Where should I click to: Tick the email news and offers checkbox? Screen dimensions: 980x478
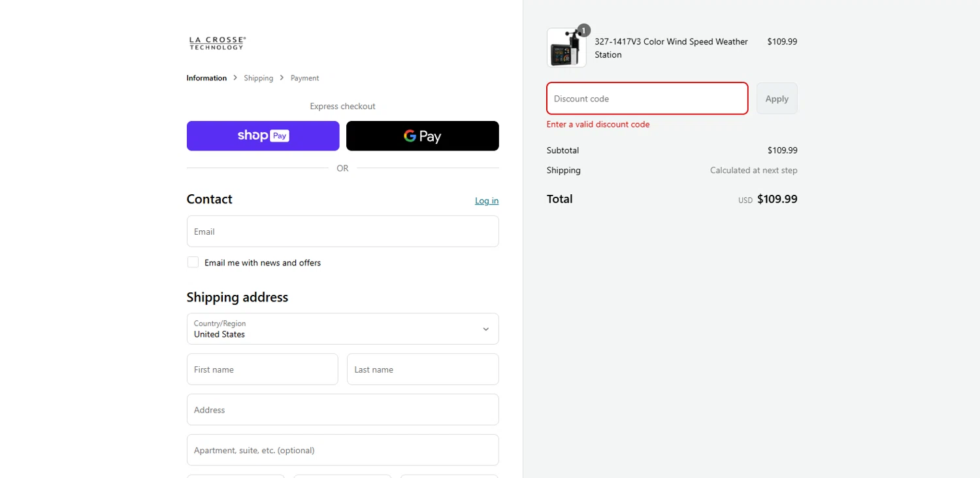193,262
